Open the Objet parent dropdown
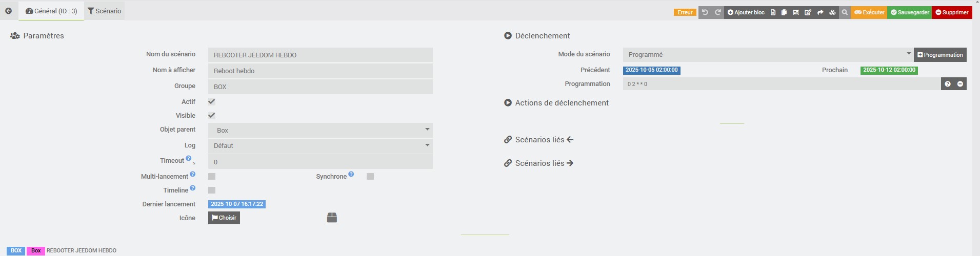 320,130
